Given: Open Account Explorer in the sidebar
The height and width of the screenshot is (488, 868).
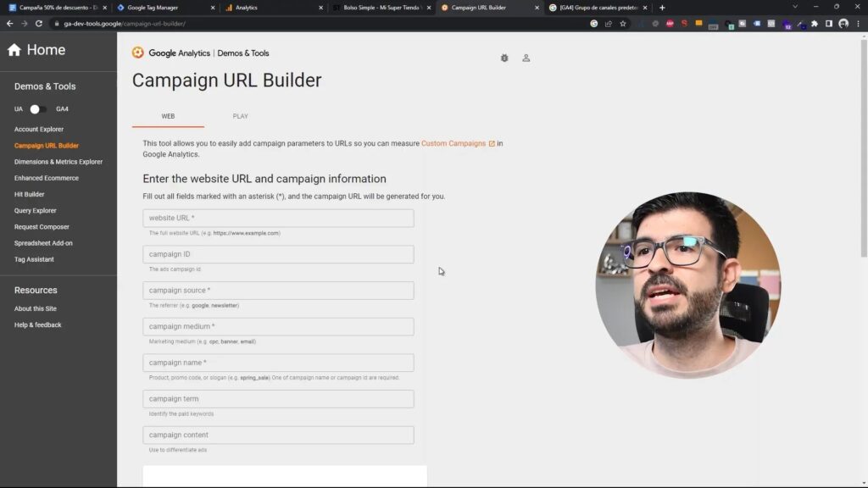Looking at the screenshot, I should [39, 129].
